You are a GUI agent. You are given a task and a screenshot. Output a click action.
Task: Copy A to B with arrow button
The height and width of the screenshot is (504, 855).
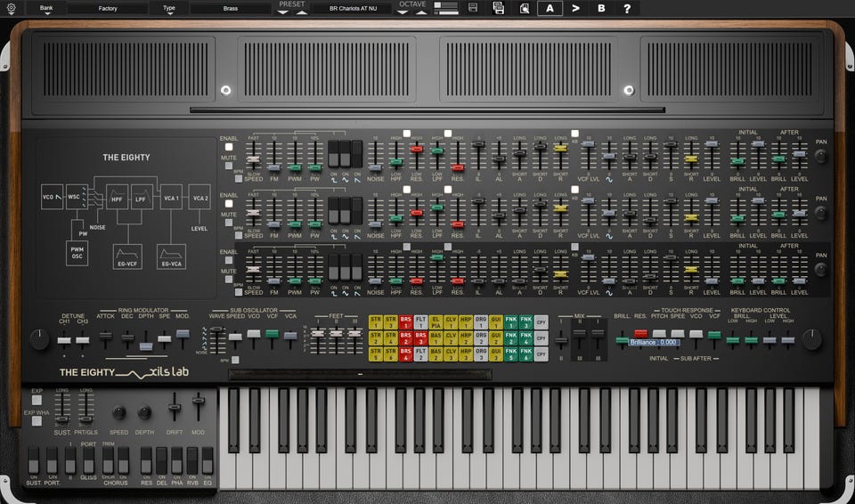(x=576, y=8)
